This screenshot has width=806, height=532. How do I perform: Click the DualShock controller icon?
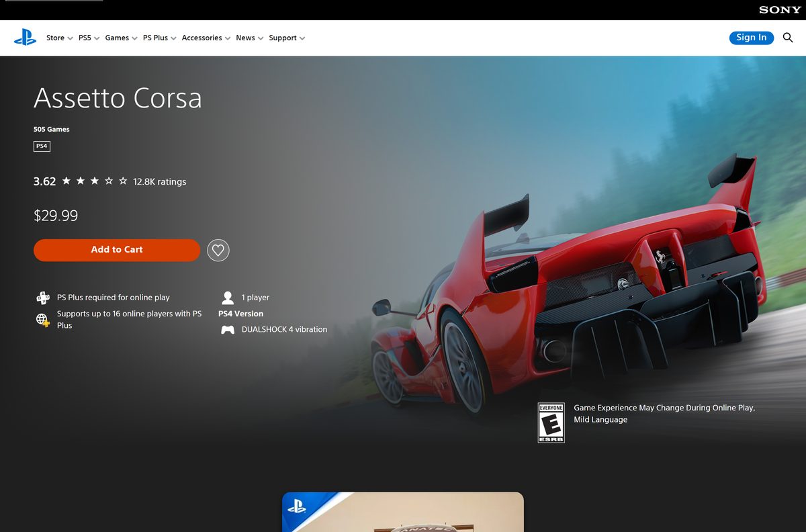click(x=228, y=330)
